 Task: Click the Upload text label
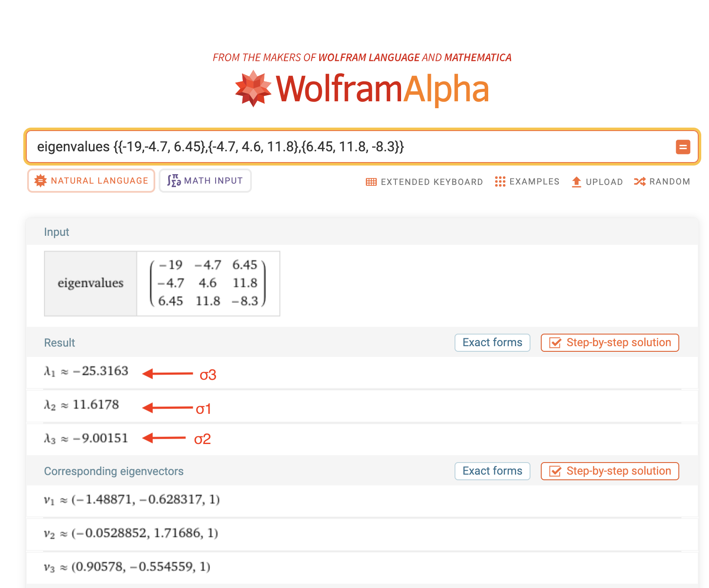pos(604,182)
